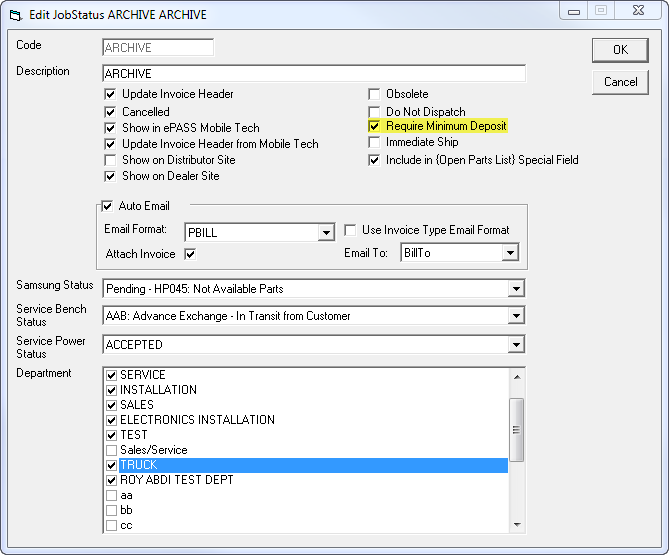
Task: Check department cc
Action: pyautogui.click(x=111, y=526)
